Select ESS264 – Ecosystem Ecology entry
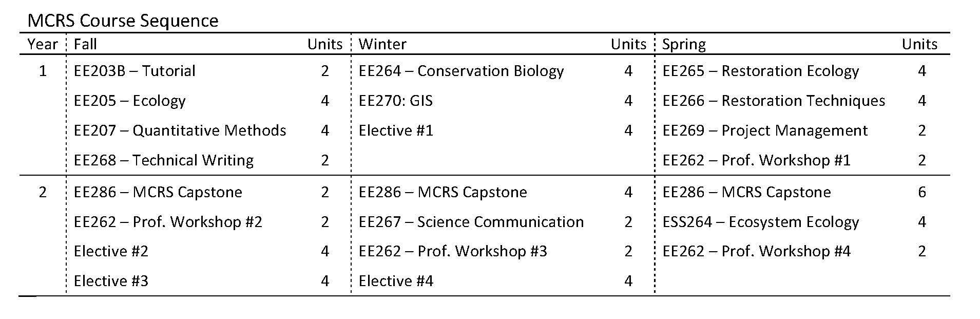 pos(760,222)
